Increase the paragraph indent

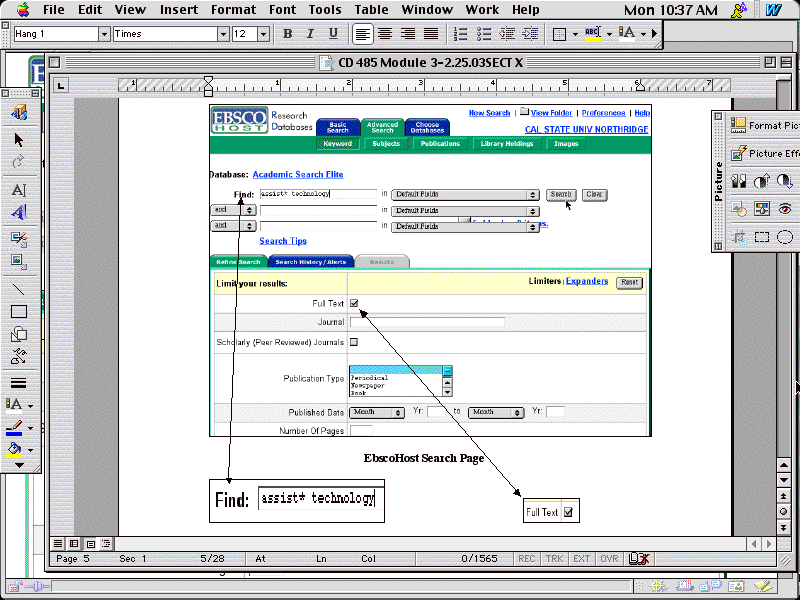point(530,34)
